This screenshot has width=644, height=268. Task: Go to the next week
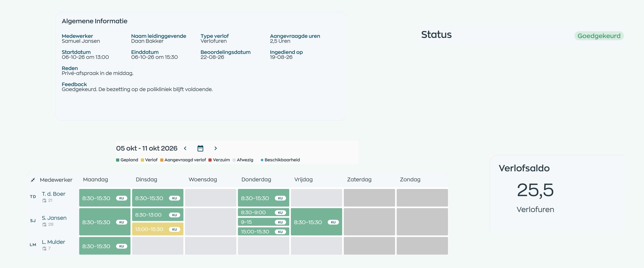(216, 148)
